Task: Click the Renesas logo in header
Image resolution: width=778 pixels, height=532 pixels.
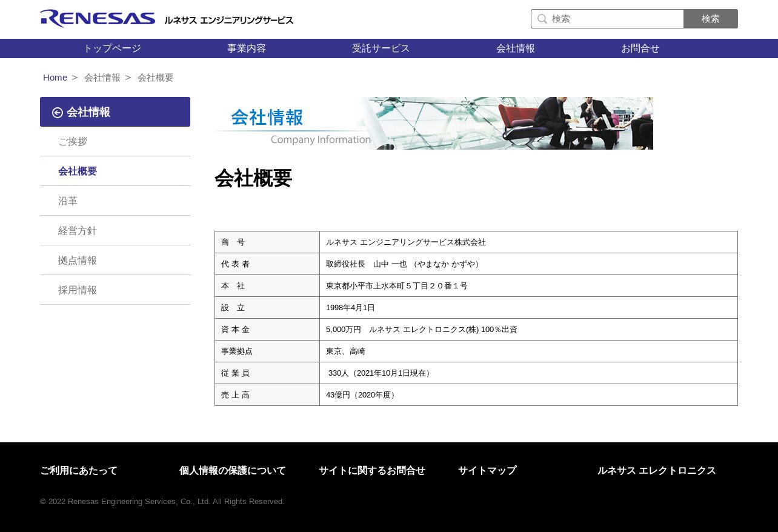Action: (98, 19)
